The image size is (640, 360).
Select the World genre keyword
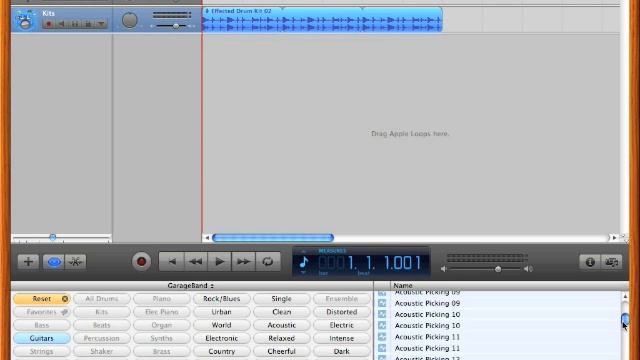coord(222,325)
